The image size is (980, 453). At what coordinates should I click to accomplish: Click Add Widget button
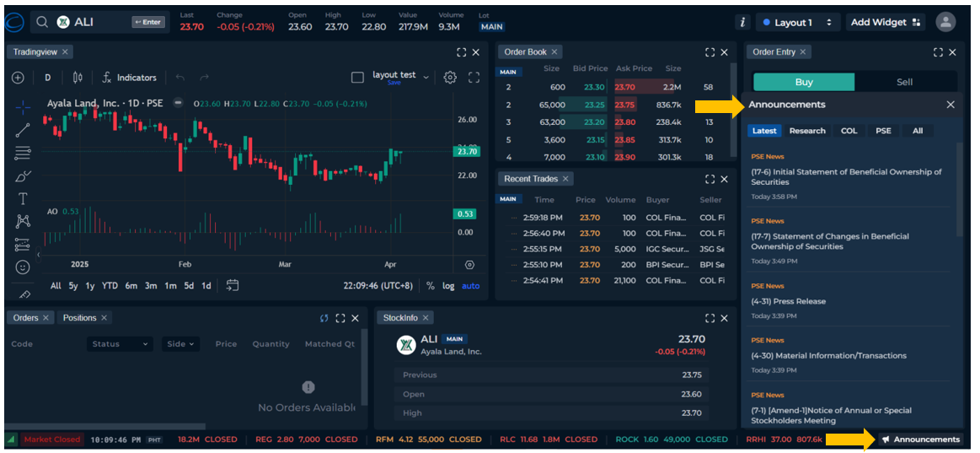(x=886, y=22)
